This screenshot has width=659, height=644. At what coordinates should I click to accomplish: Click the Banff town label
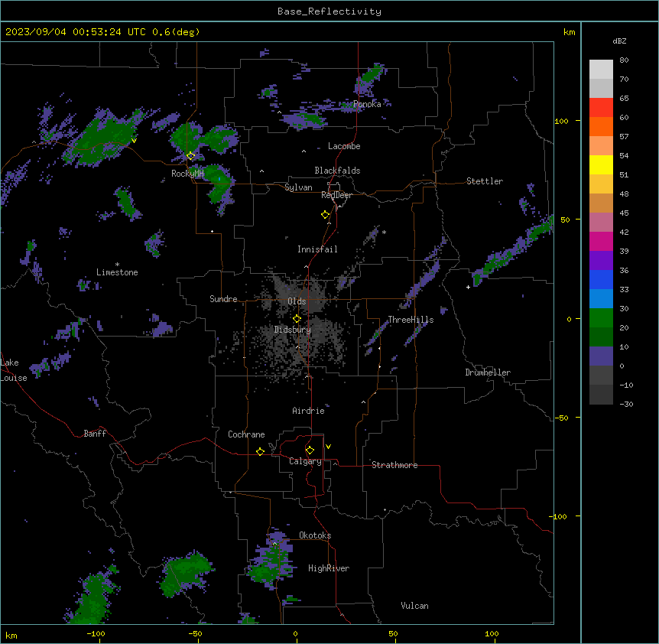point(95,434)
